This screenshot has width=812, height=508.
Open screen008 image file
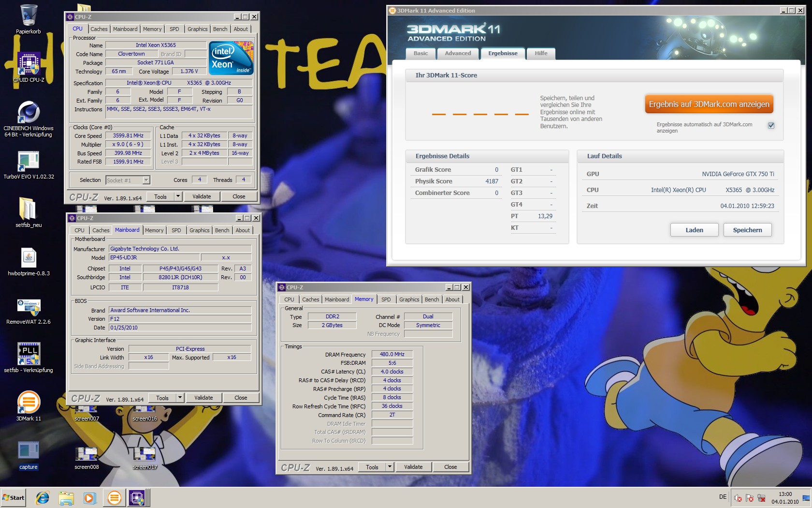pos(87,458)
